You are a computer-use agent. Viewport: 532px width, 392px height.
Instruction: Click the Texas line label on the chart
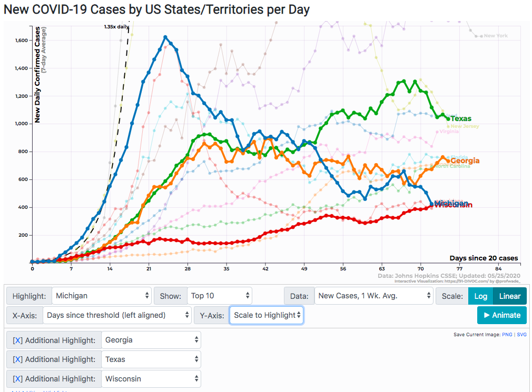click(461, 118)
